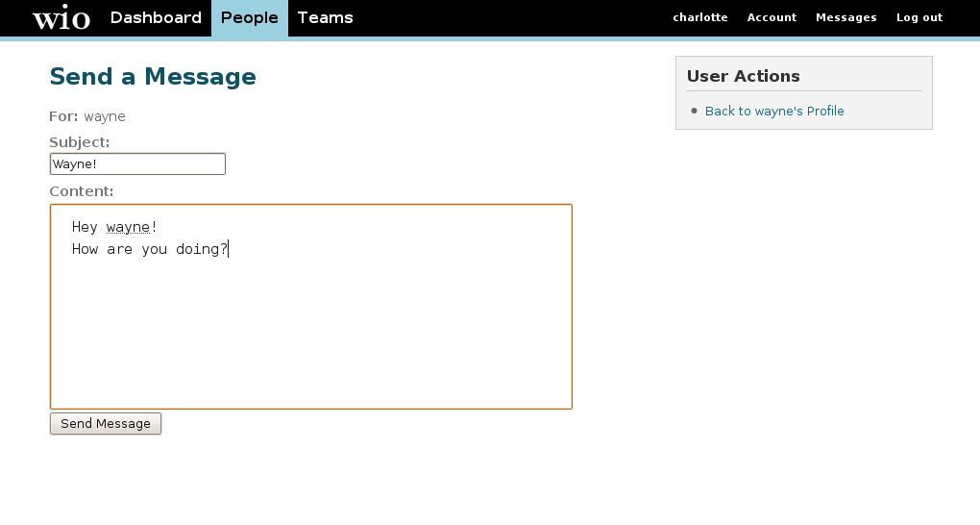The width and height of the screenshot is (980, 525).
Task: Click the 'Content:' label
Action: click(82, 191)
